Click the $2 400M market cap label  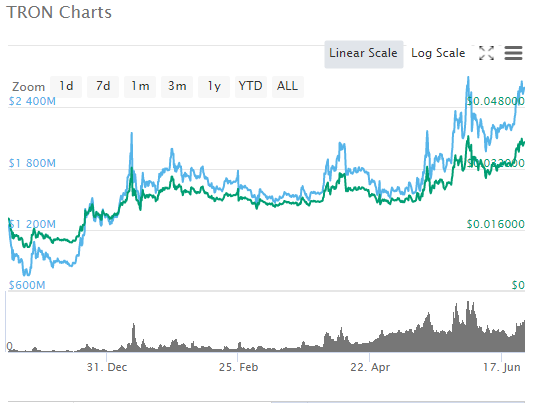[32, 102]
